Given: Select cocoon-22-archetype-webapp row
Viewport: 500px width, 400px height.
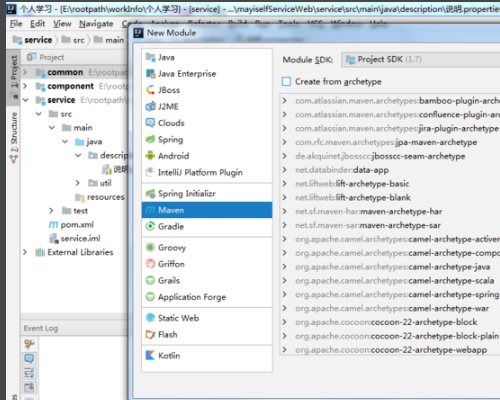Looking at the screenshot, I should point(390,350).
